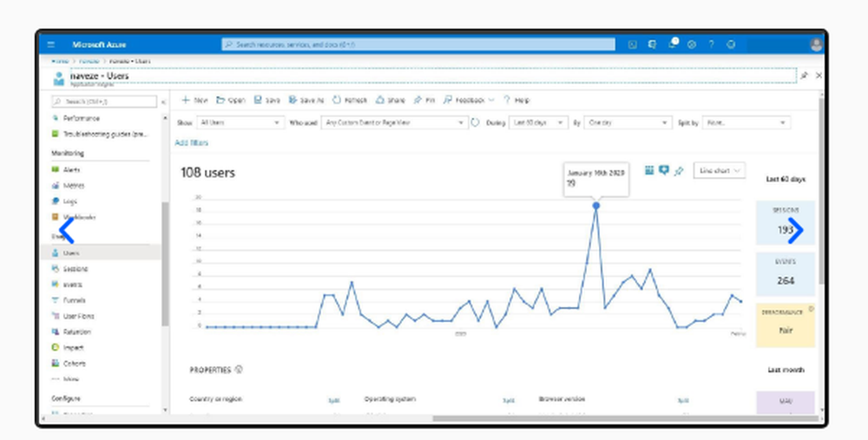Open Cohorts in the sidebar
868x440 pixels.
pos(74,364)
